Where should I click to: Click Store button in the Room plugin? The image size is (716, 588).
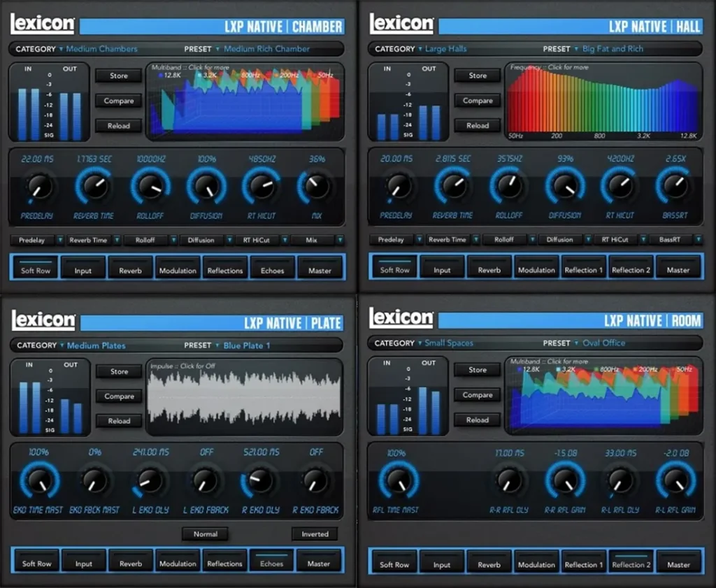pos(477,370)
